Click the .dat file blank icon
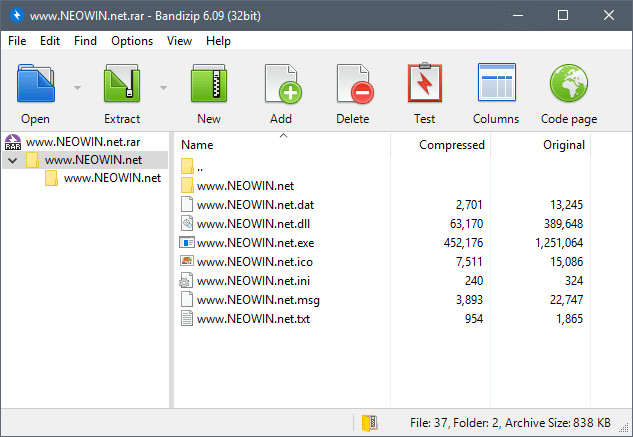This screenshot has height=437, width=633. point(187,204)
